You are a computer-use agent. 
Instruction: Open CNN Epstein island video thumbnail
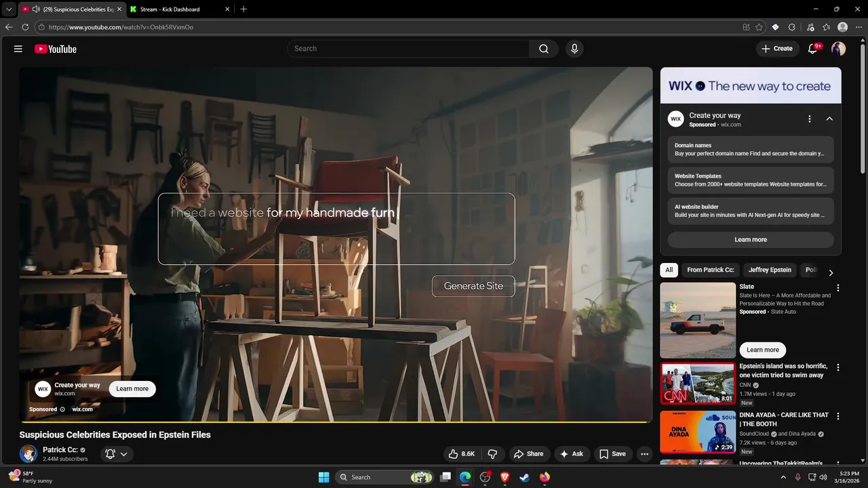tap(698, 384)
